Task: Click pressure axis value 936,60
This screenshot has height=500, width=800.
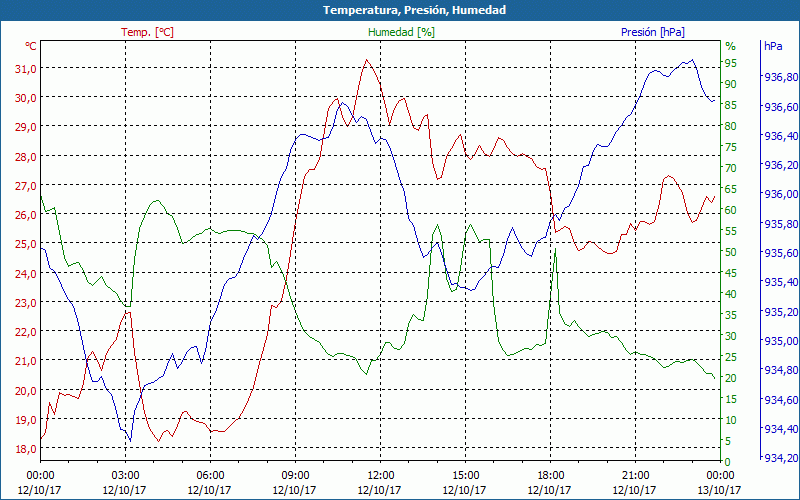Action: pyautogui.click(x=781, y=107)
